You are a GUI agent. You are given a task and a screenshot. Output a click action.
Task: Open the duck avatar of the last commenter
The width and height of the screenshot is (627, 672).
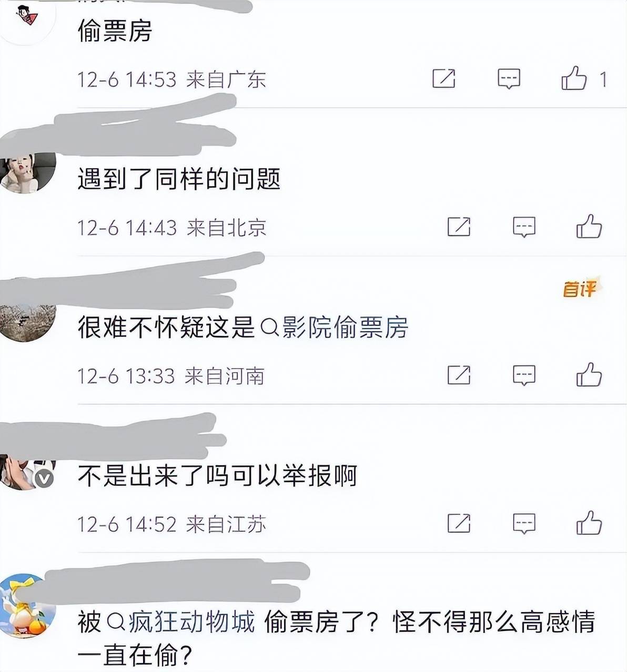tap(27, 606)
